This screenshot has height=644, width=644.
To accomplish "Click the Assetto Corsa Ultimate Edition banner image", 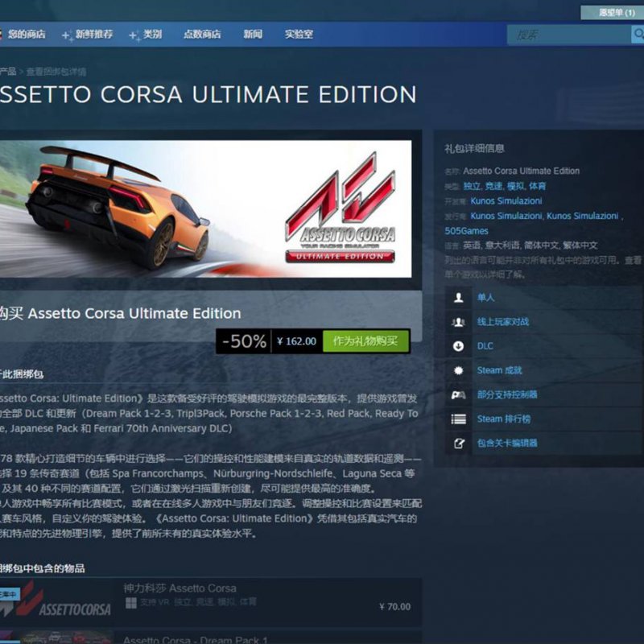I will coord(206,209).
